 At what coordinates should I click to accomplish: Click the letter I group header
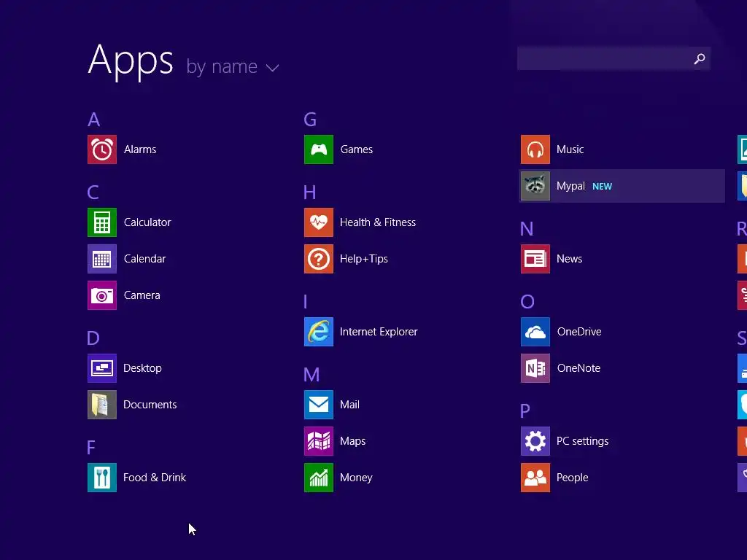(x=306, y=302)
